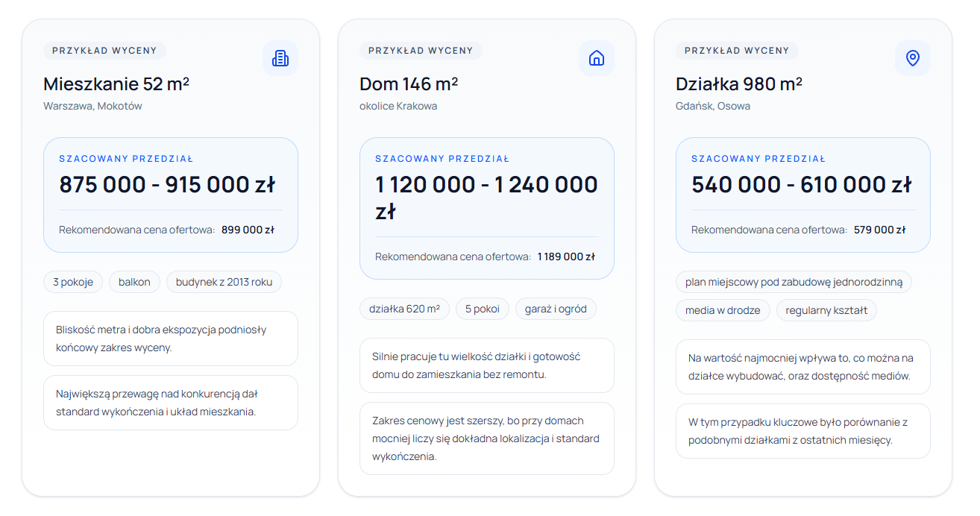980x516 pixels.
Task: Click the Przykład wyceny badge on Mieszkanie card
Action: (x=104, y=51)
